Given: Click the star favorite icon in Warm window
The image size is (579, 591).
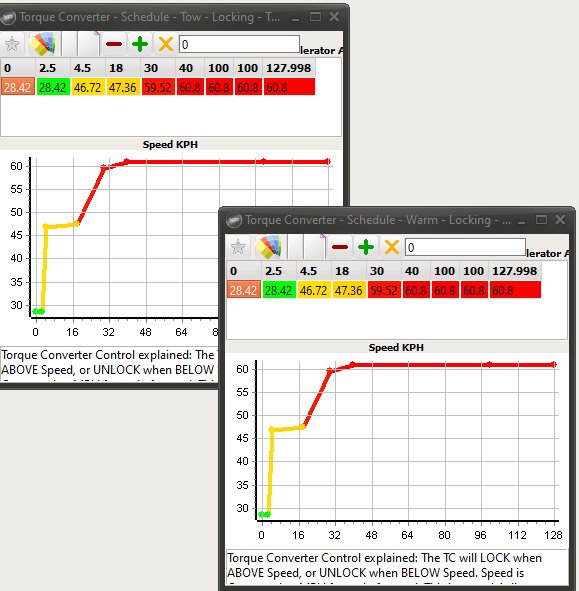Looking at the screenshot, I should [238, 247].
